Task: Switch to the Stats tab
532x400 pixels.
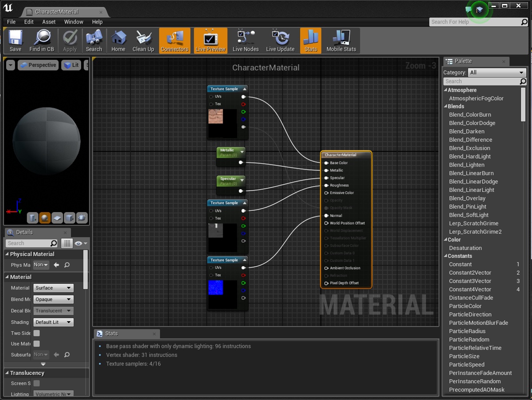Action: pyautogui.click(x=111, y=334)
